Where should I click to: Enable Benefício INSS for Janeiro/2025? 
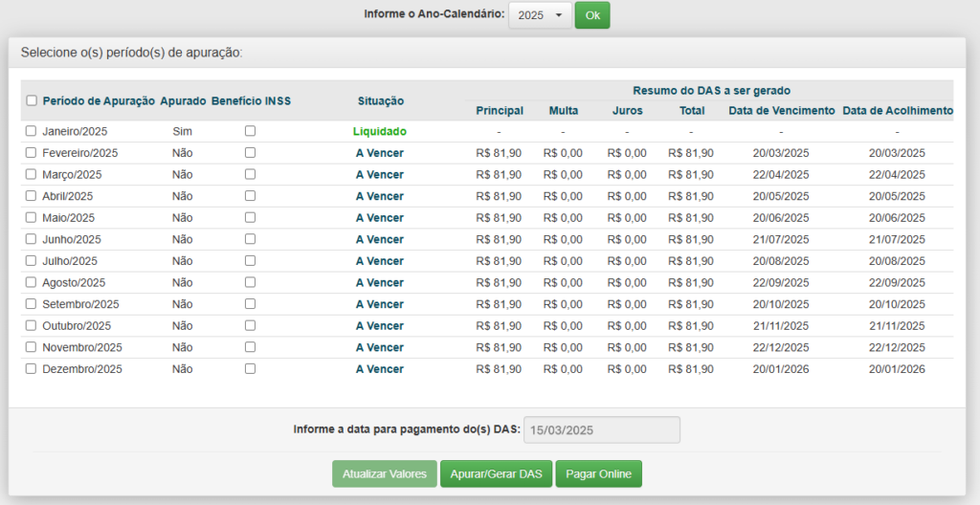[x=250, y=131]
